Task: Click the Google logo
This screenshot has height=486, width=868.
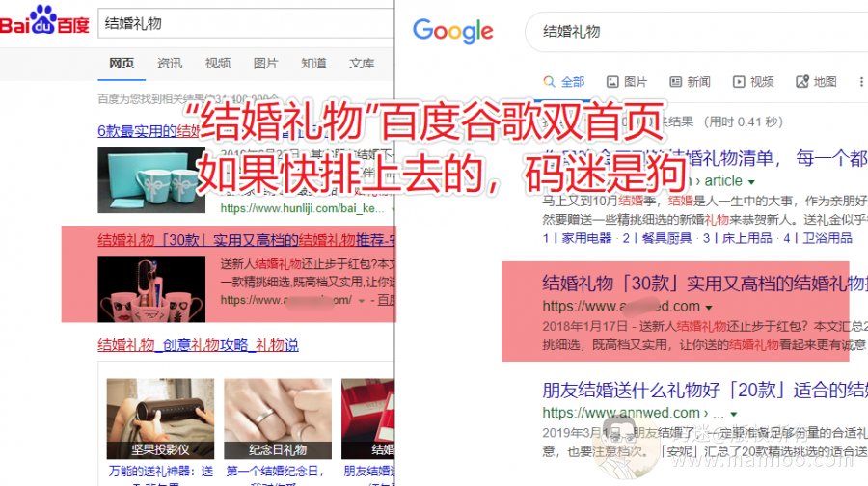Action: [x=453, y=31]
